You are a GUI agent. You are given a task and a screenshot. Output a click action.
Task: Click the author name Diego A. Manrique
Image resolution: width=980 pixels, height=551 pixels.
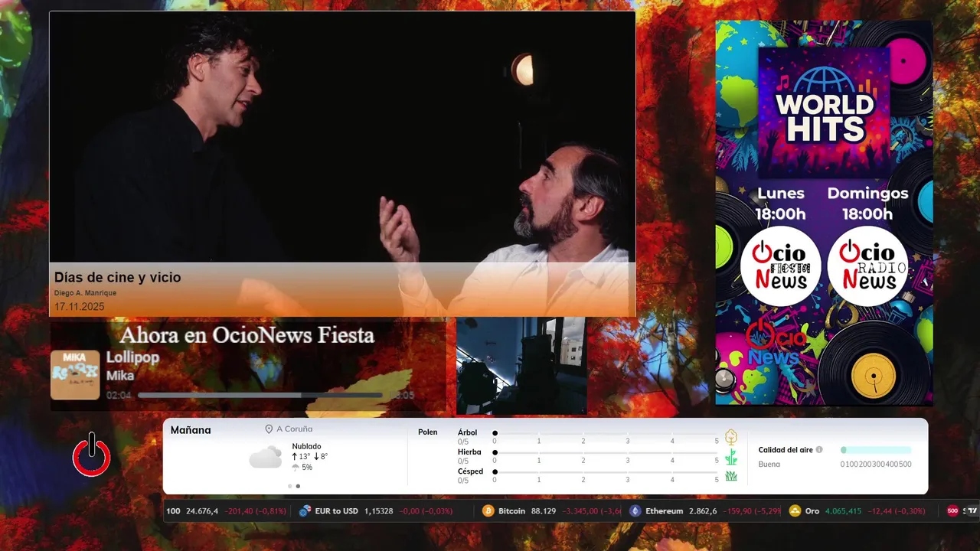pos(85,293)
